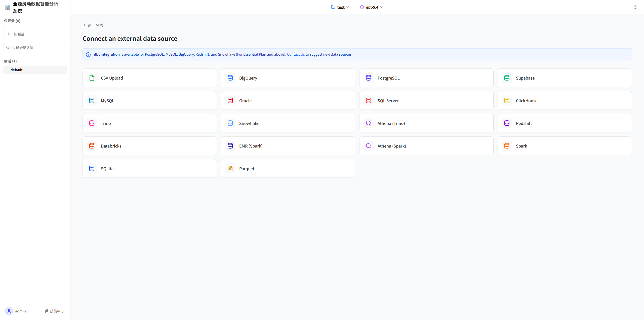This screenshot has width=644, height=320.
Task: Click the wand icon beside 技能中心
Action: 47,311
